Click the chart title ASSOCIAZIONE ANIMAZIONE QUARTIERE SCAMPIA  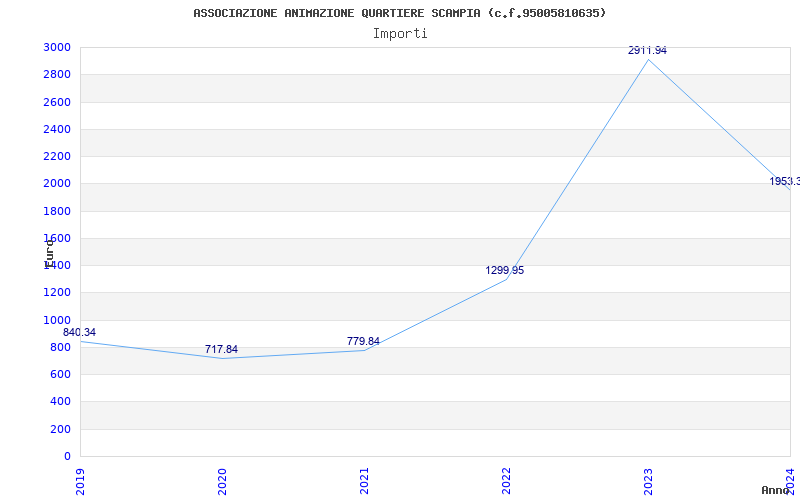click(399, 13)
